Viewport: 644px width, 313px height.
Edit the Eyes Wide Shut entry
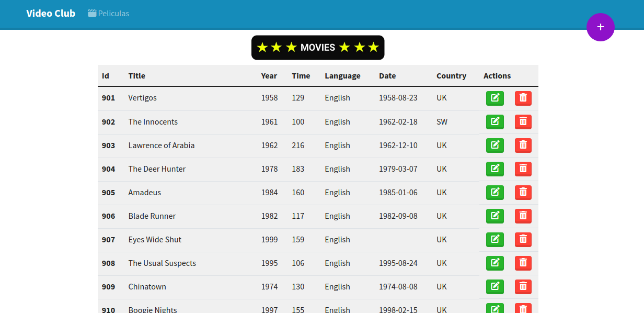pyautogui.click(x=495, y=240)
